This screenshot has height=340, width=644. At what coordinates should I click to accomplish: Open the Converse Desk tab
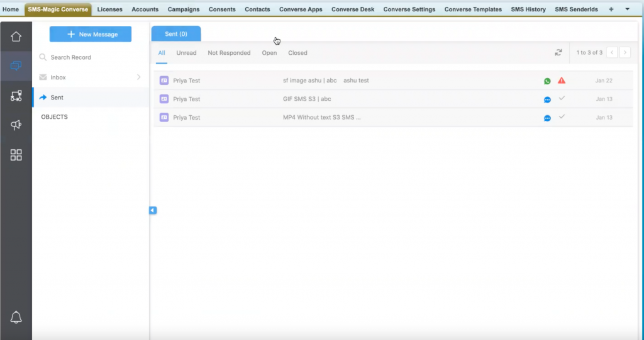353,9
